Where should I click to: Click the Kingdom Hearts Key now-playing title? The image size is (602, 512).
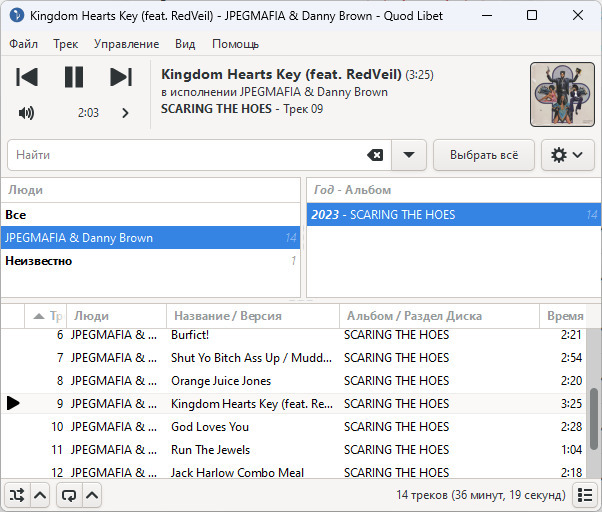coord(281,74)
